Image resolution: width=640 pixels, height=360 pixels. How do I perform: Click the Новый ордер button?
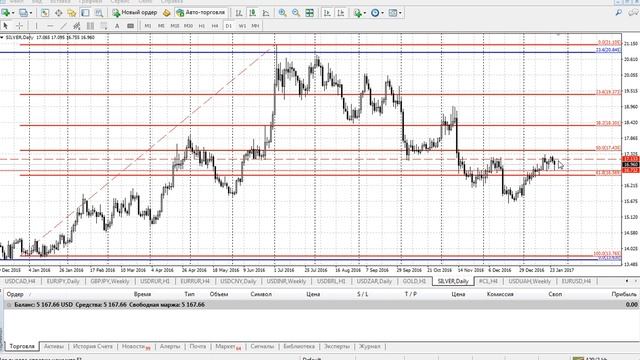point(135,13)
